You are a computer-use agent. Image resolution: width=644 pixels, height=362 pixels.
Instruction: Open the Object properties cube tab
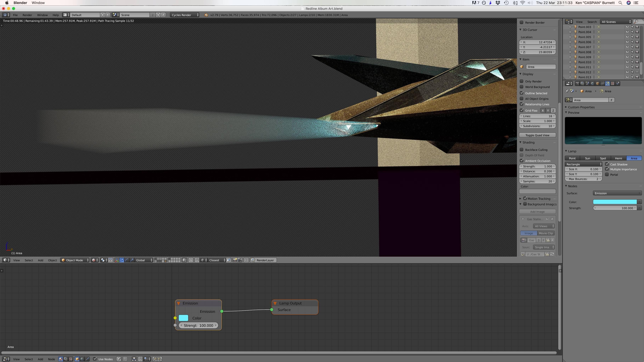(598, 83)
